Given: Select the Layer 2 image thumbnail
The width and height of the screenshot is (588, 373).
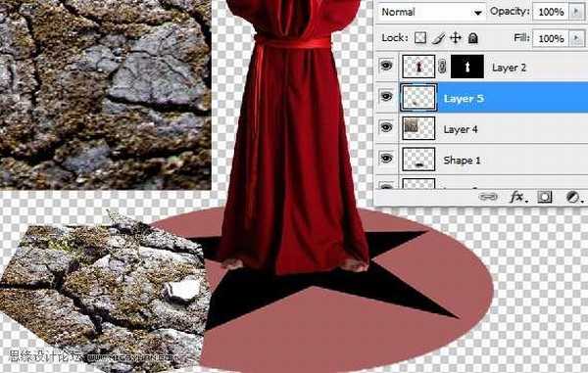Looking at the screenshot, I should [x=418, y=67].
